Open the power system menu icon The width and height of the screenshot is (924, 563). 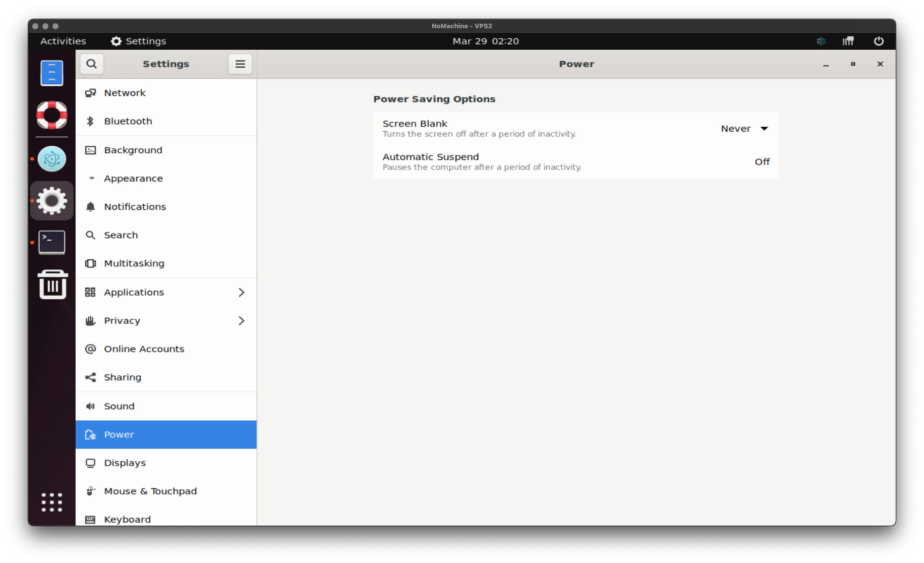tap(879, 41)
